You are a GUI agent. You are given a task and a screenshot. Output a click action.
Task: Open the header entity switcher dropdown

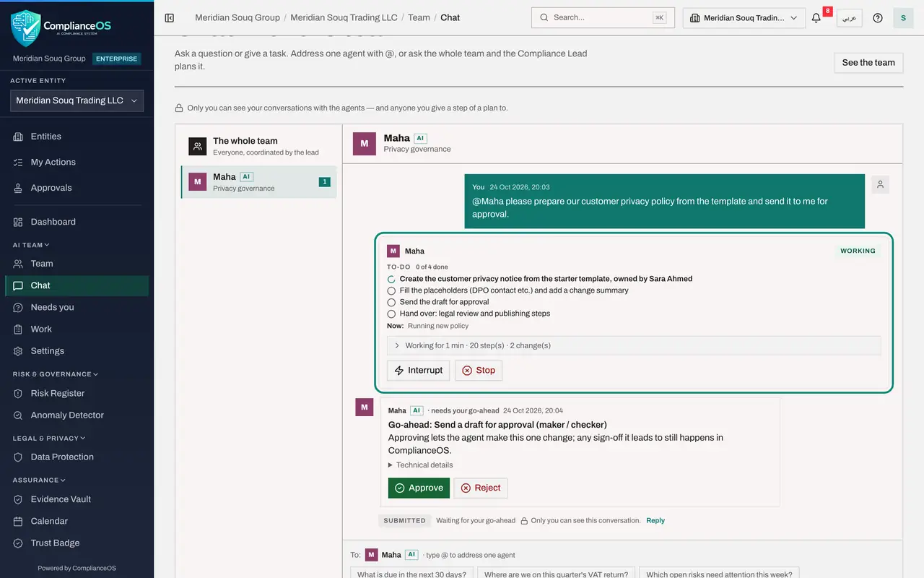coord(744,18)
